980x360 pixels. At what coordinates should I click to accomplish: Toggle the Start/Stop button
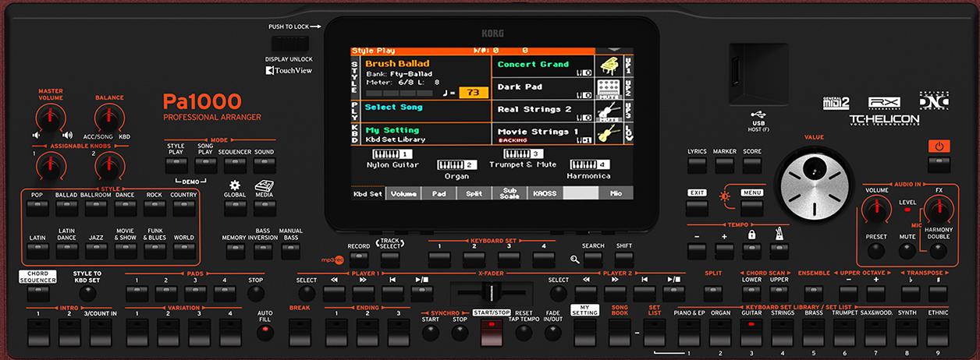coord(491,332)
